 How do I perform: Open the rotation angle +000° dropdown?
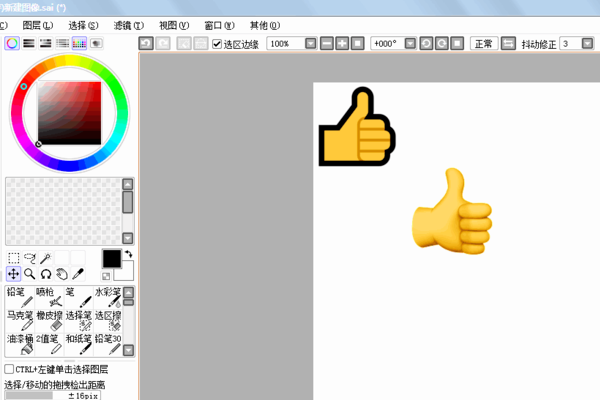pyautogui.click(x=408, y=44)
